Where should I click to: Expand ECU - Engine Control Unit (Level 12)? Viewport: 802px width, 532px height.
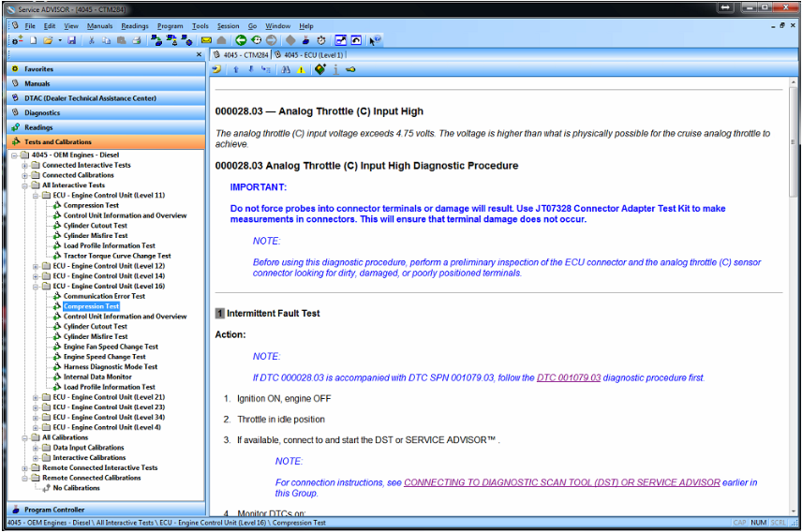(36, 267)
